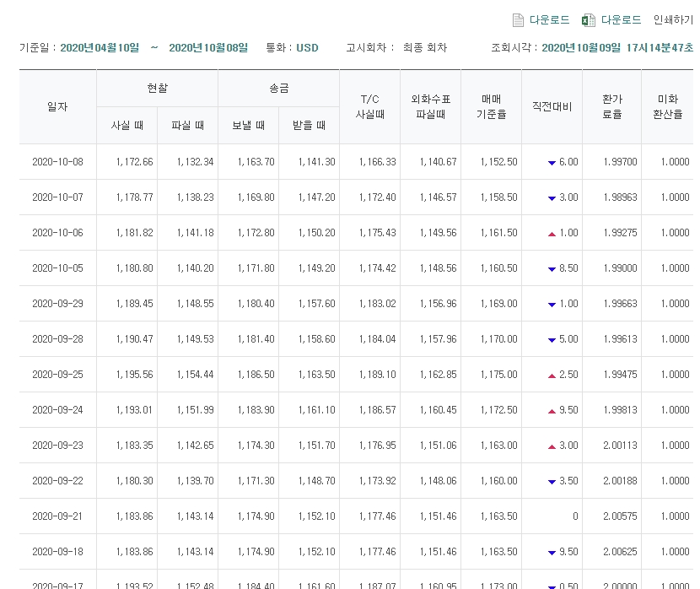The width and height of the screenshot is (700, 589).
Task: Click the 일자 column header
Action: [57, 106]
